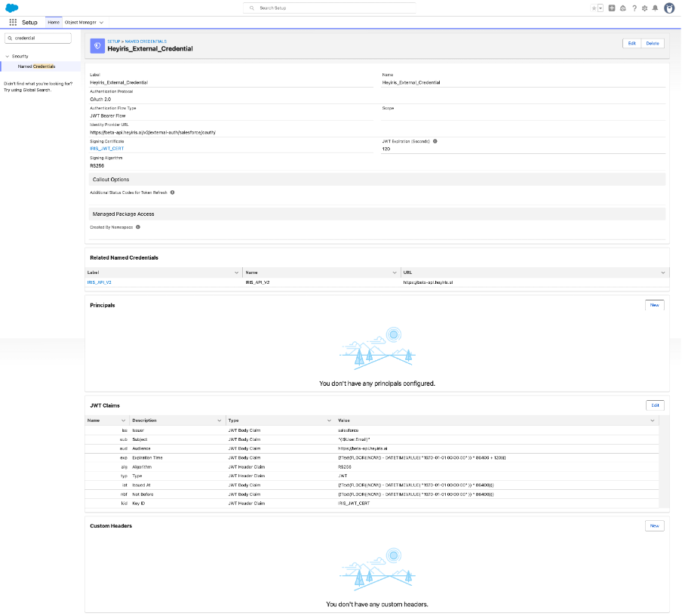Open the user profile avatar

(669, 8)
